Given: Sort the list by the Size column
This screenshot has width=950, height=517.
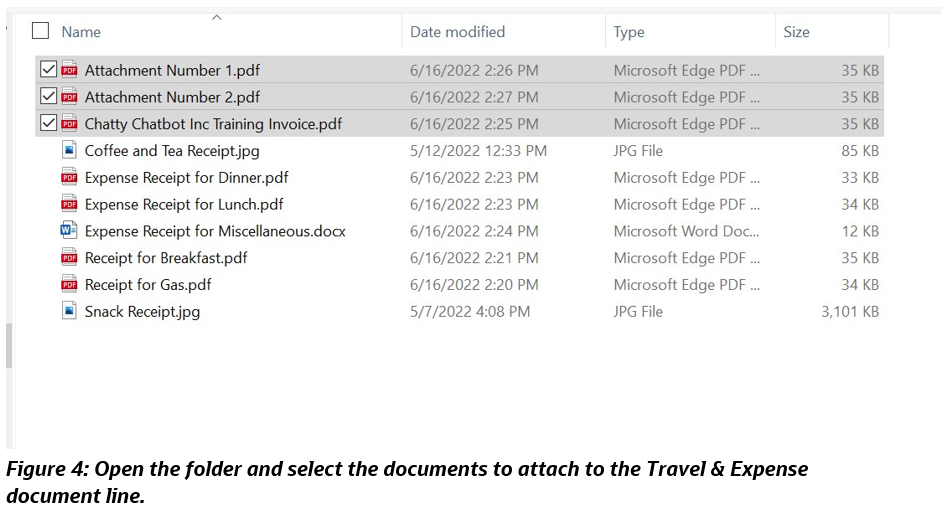Looking at the screenshot, I should tap(796, 32).
